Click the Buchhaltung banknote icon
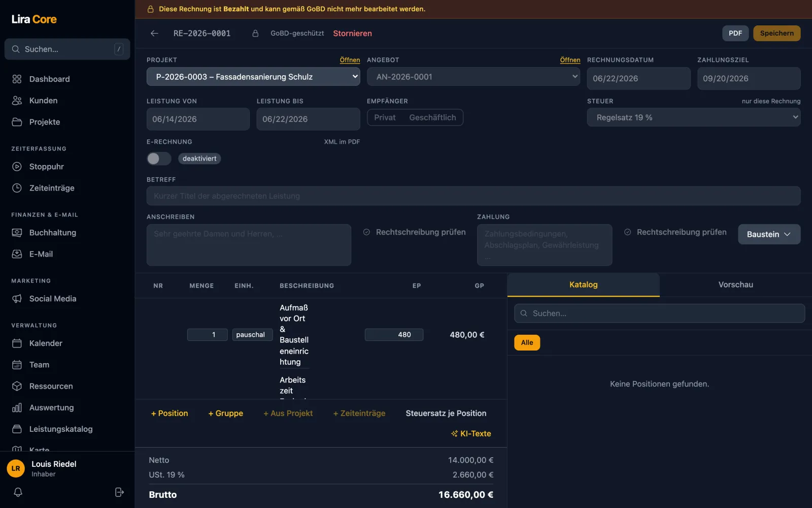This screenshot has width=812, height=508. [17, 233]
